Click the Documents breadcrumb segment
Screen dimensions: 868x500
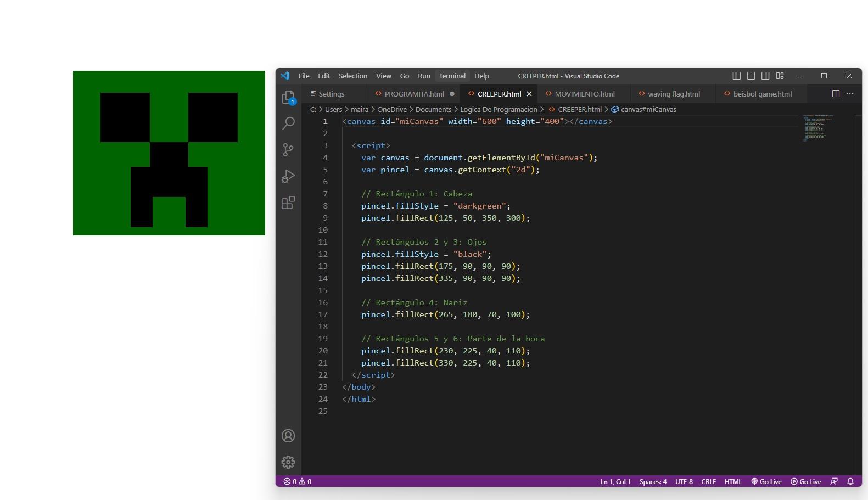tap(433, 109)
